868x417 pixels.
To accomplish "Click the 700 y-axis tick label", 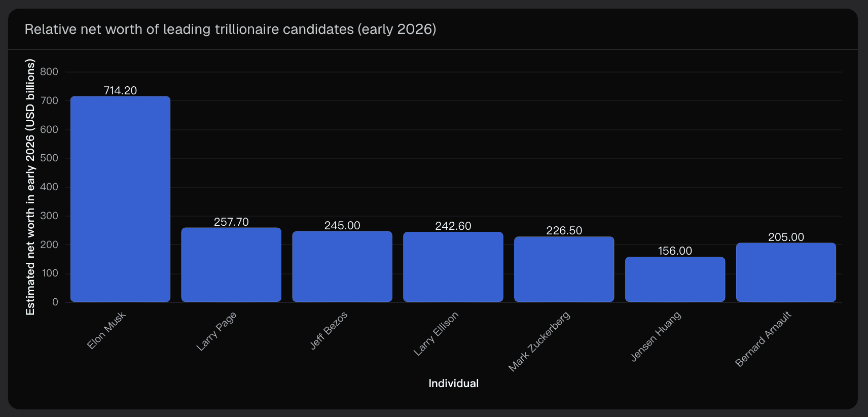I will click(49, 100).
